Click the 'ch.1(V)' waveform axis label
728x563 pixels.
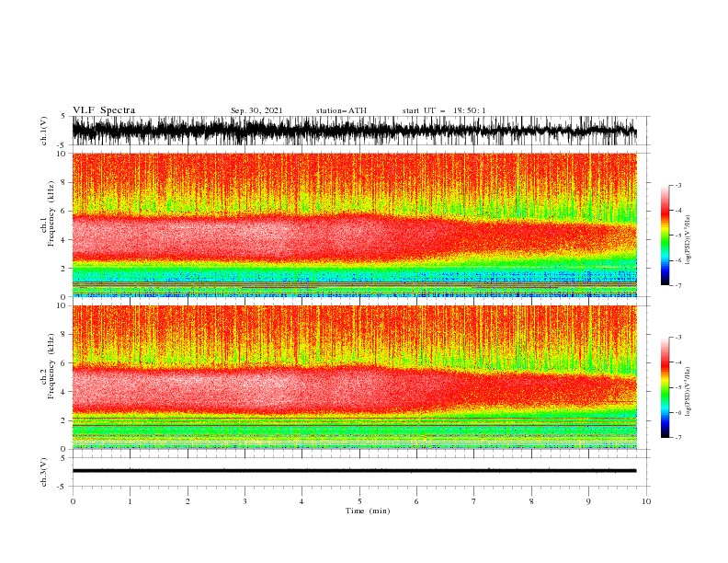[x=44, y=131]
